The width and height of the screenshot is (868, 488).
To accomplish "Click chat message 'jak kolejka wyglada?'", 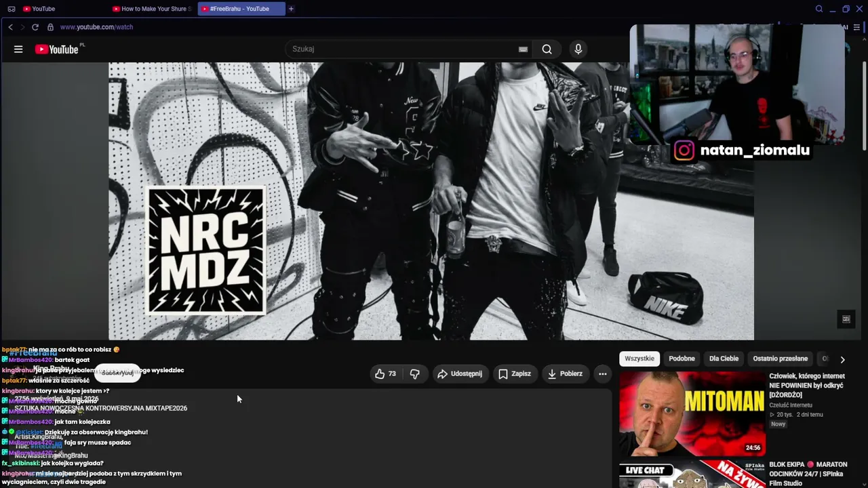I will [x=72, y=464].
